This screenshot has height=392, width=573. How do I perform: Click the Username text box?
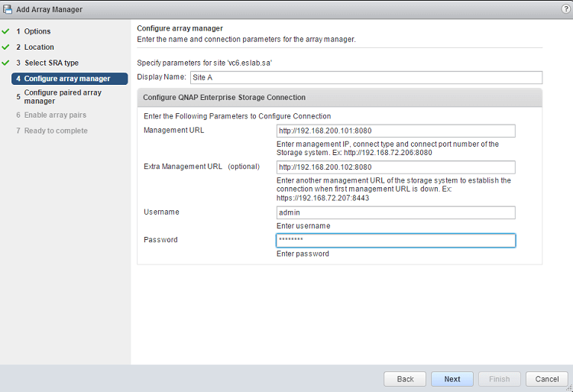click(x=396, y=212)
